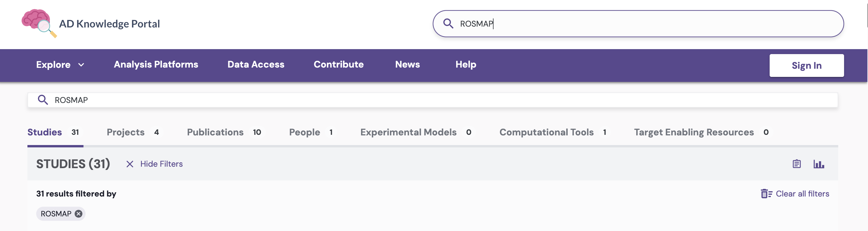Click the AD Knowledge Portal title

pos(109,24)
